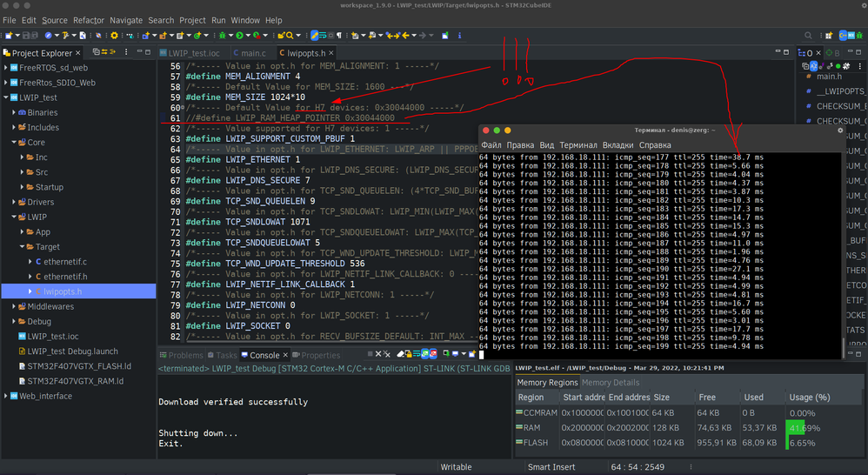Image resolution: width=868 pixels, height=475 pixels.
Task: Switch to the main.c editor tab
Action: pos(249,53)
